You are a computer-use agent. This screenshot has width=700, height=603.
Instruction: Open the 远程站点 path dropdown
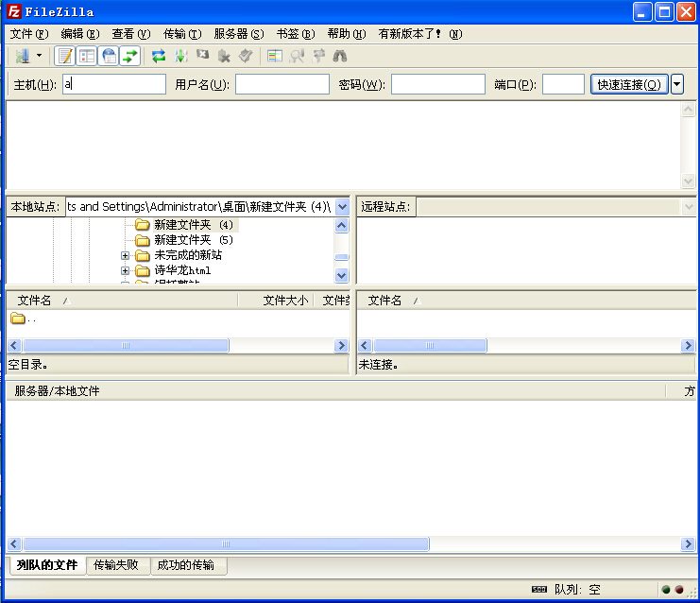(x=688, y=206)
